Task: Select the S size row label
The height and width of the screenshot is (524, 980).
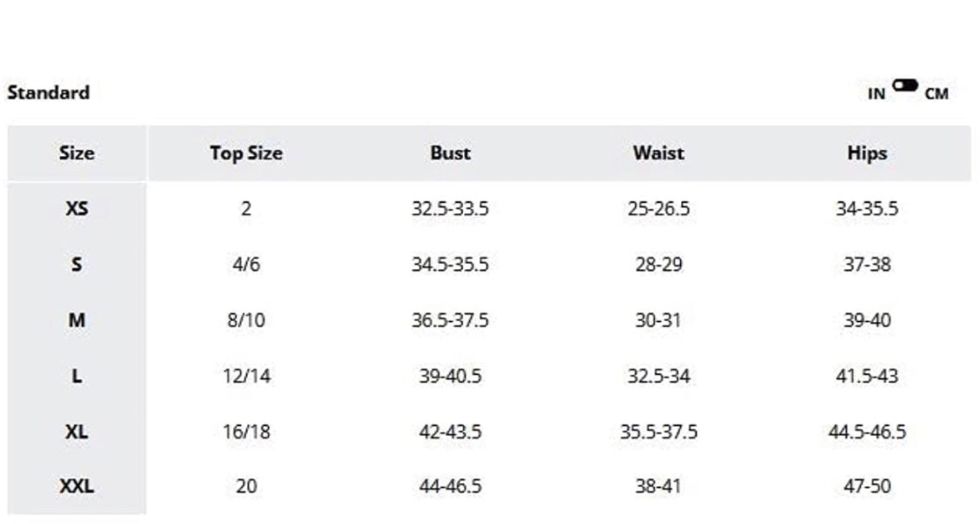Action: [77, 264]
